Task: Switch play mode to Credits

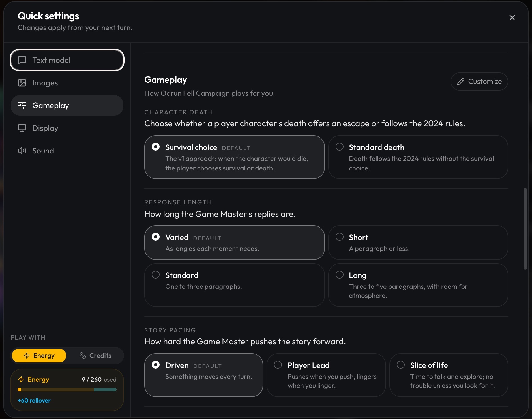Action: 95,356
